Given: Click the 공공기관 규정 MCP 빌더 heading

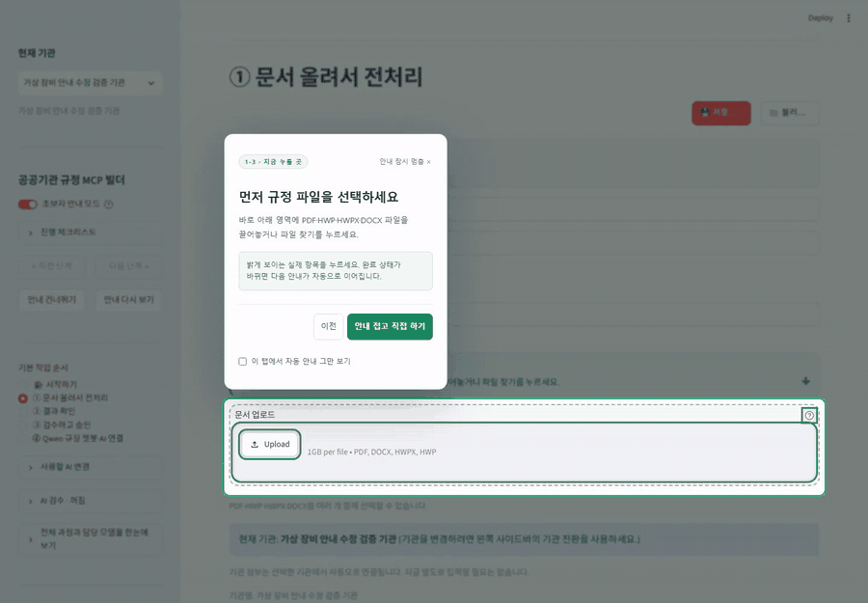Looking at the screenshot, I should [x=71, y=180].
